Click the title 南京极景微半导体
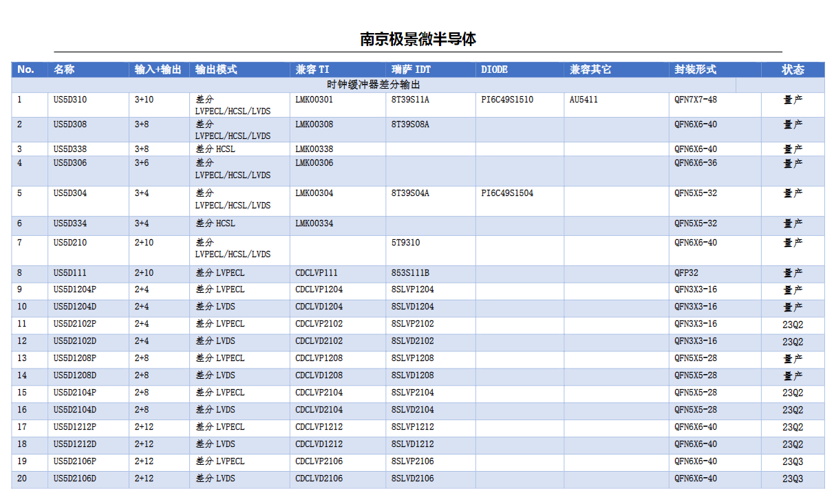Screen dimensions: 834x504 (x=418, y=39)
